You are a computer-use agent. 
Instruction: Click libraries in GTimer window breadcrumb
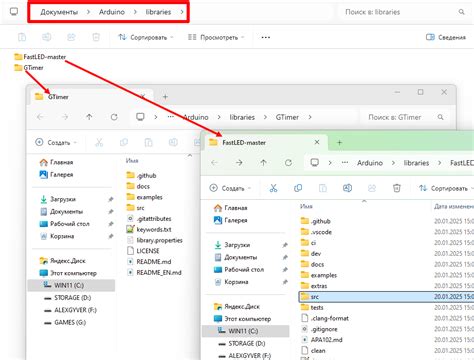242,117
